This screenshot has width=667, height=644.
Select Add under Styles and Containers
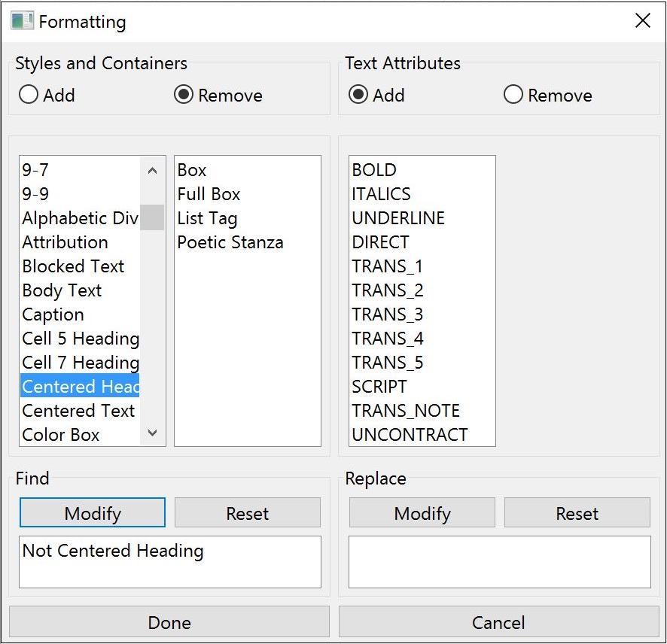point(29,96)
